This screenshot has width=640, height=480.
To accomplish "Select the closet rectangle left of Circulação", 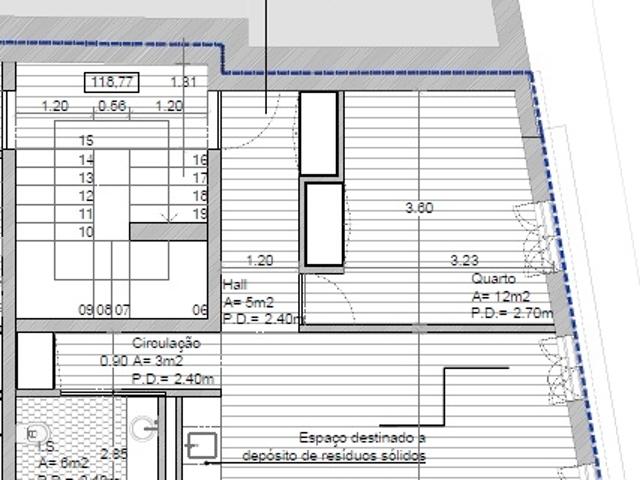I will [x=35, y=361].
